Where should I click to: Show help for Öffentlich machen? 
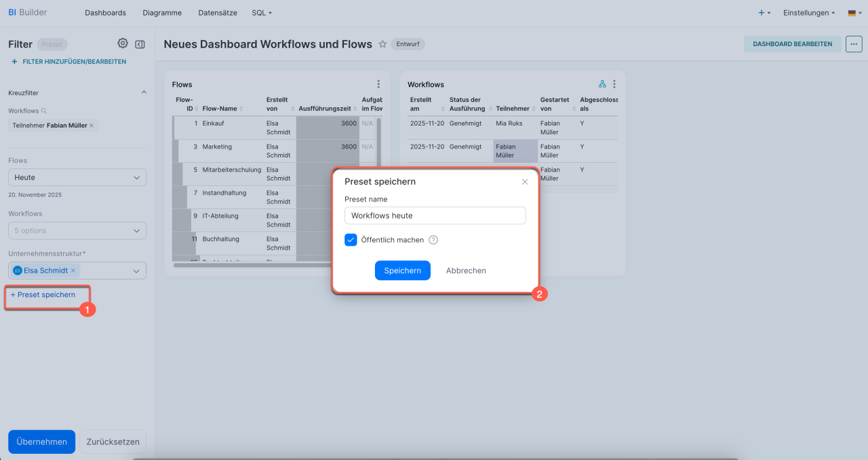click(x=433, y=240)
